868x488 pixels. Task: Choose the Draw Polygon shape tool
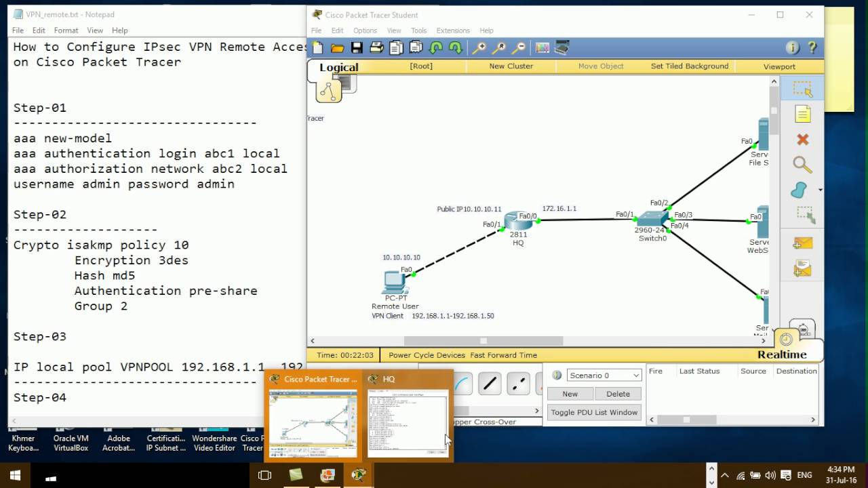coord(800,190)
